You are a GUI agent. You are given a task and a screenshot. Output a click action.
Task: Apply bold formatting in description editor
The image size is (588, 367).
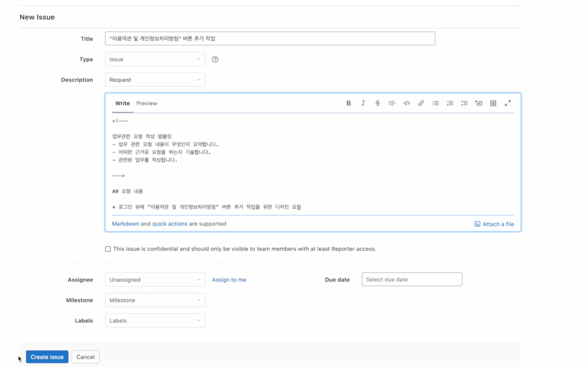click(x=348, y=103)
